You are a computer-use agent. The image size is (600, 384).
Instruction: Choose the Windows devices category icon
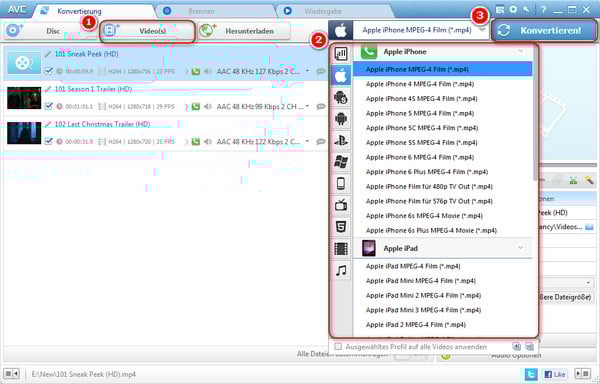click(341, 162)
